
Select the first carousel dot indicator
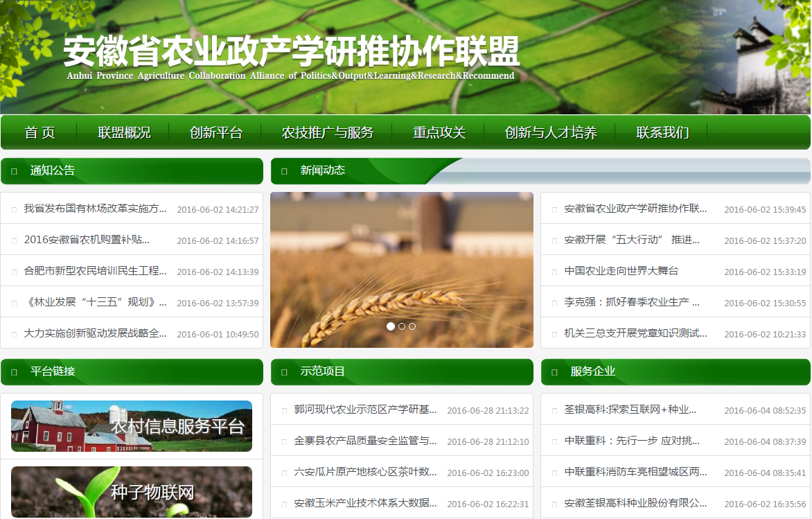(391, 326)
